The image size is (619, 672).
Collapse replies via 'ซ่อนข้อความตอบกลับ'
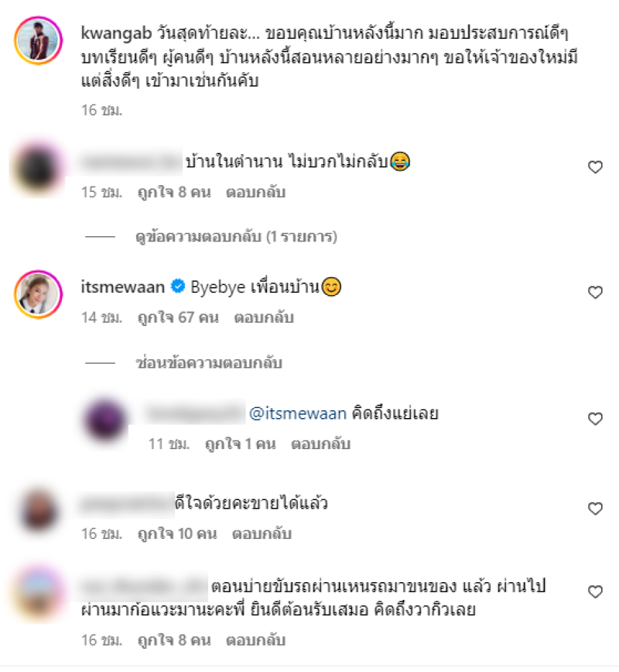(209, 363)
